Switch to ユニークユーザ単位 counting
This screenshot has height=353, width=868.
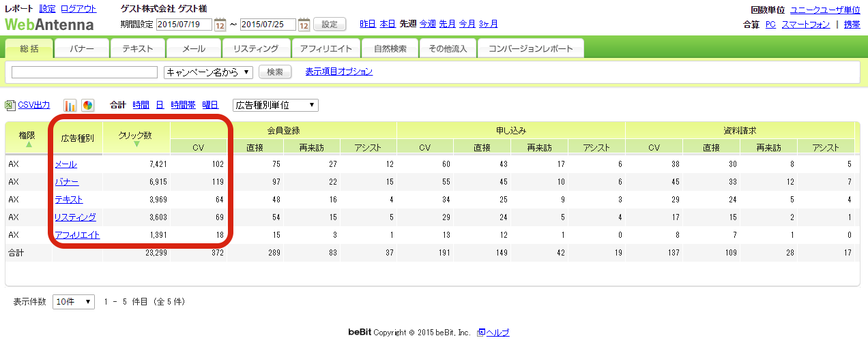point(824,10)
